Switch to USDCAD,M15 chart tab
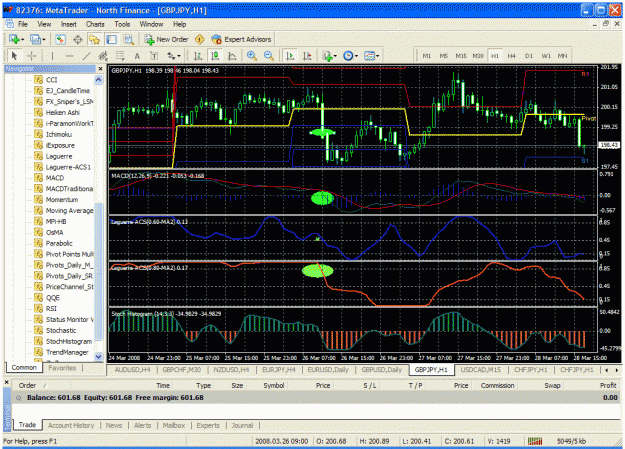The image size is (625, 449). [481, 370]
